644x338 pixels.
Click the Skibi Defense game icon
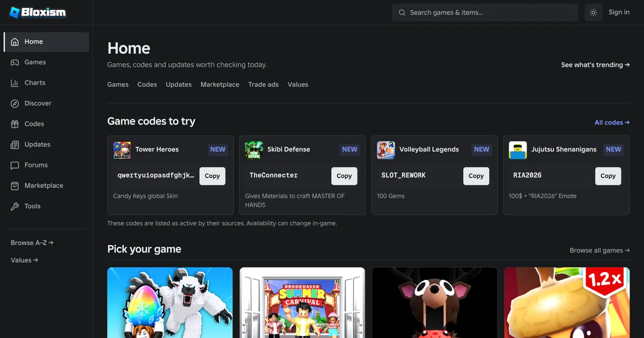tap(254, 150)
